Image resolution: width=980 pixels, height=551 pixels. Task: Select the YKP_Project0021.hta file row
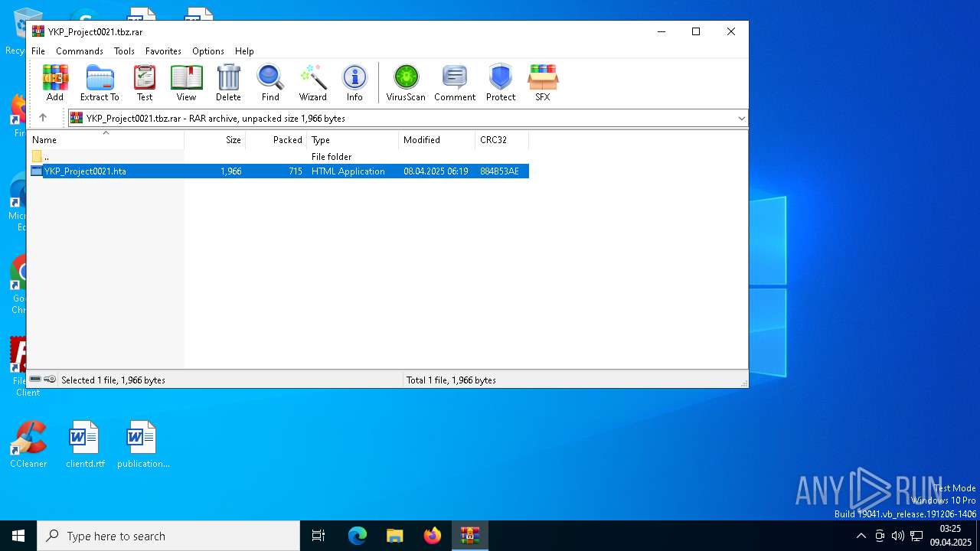(279, 171)
